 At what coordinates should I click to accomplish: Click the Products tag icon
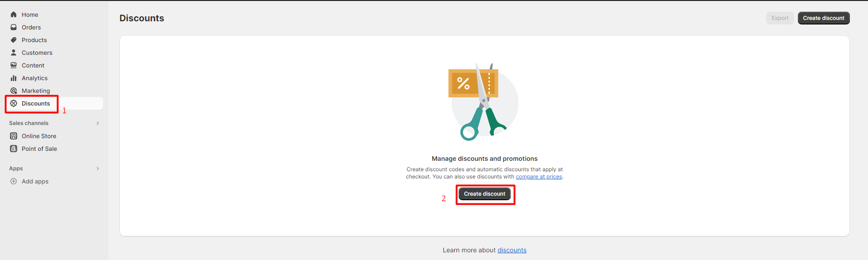[x=14, y=40]
